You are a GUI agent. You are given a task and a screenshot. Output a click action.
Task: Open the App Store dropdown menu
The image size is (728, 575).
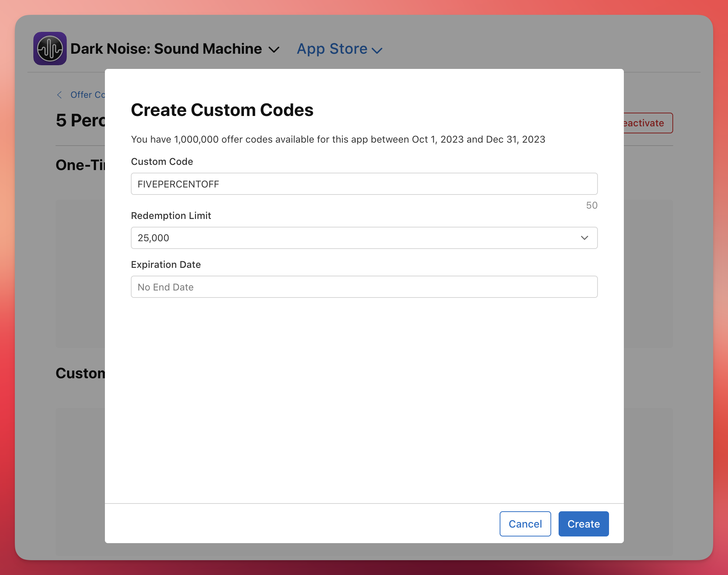click(x=339, y=49)
